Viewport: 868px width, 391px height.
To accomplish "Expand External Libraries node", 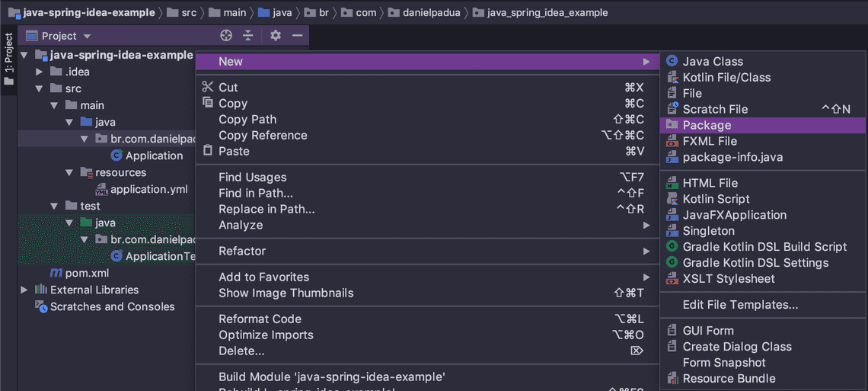I will pyautogui.click(x=24, y=290).
